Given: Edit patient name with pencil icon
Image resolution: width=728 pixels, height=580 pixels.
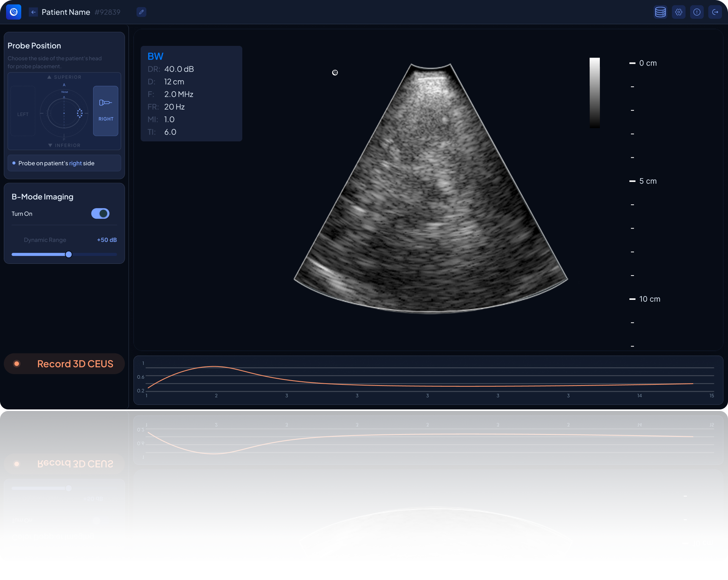Looking at the screenshot, I should point(141,12).
